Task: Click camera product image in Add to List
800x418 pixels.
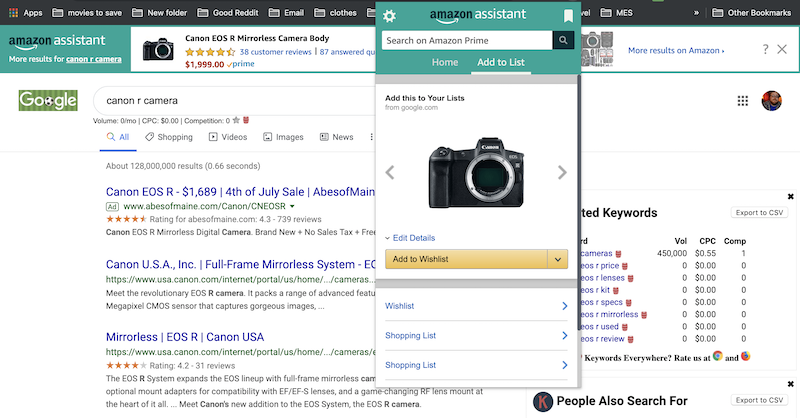Action: tap(476, 173)
